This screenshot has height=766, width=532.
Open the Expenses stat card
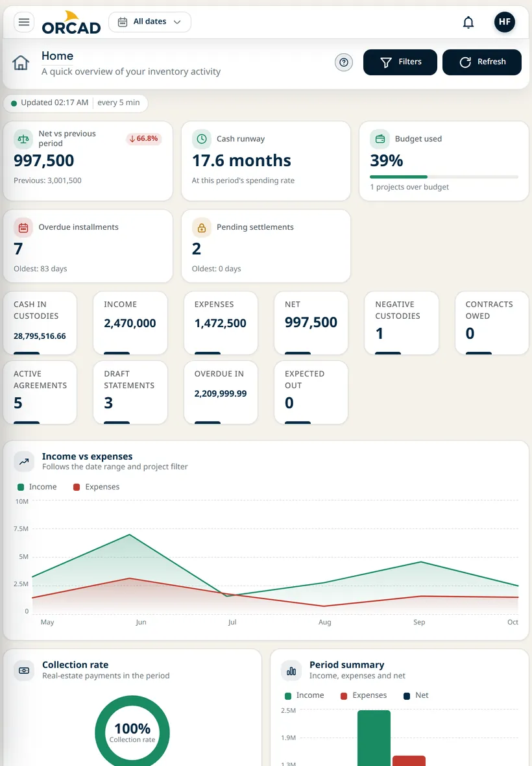point(221,323)
